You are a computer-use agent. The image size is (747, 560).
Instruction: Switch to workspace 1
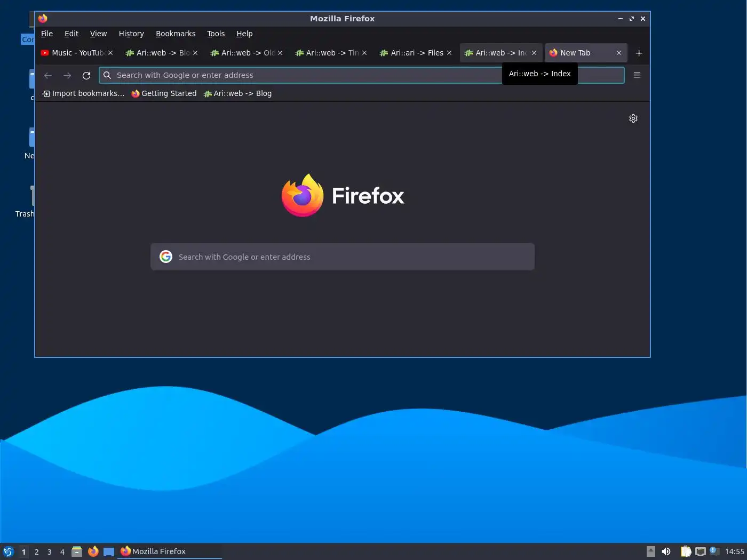tap(23, 551)
